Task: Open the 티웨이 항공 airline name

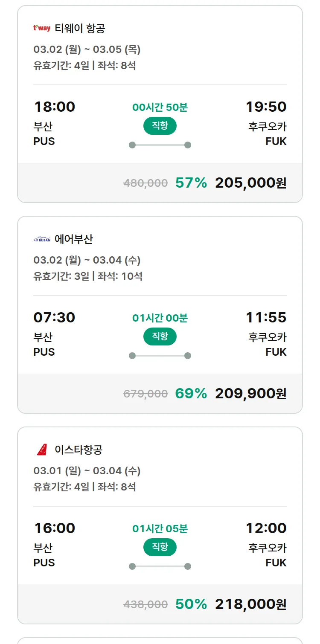Action: pyautogui.click(x=80, y=29)
